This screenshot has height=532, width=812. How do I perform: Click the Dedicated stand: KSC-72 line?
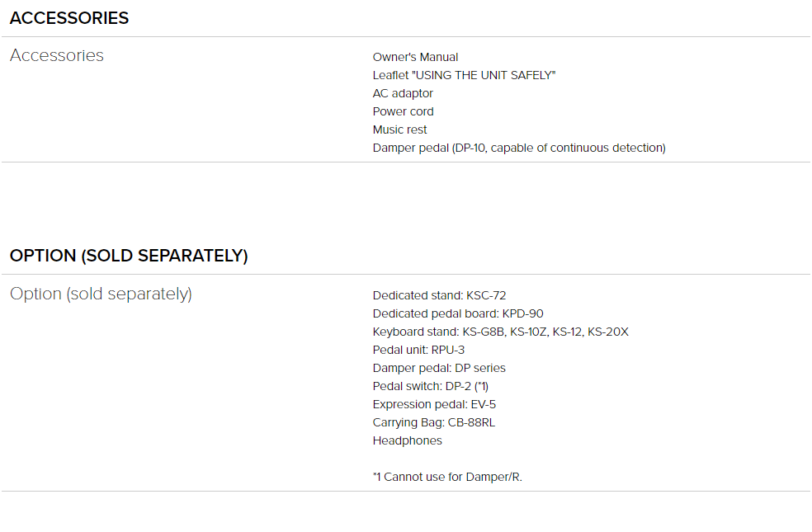coord(439,295)
